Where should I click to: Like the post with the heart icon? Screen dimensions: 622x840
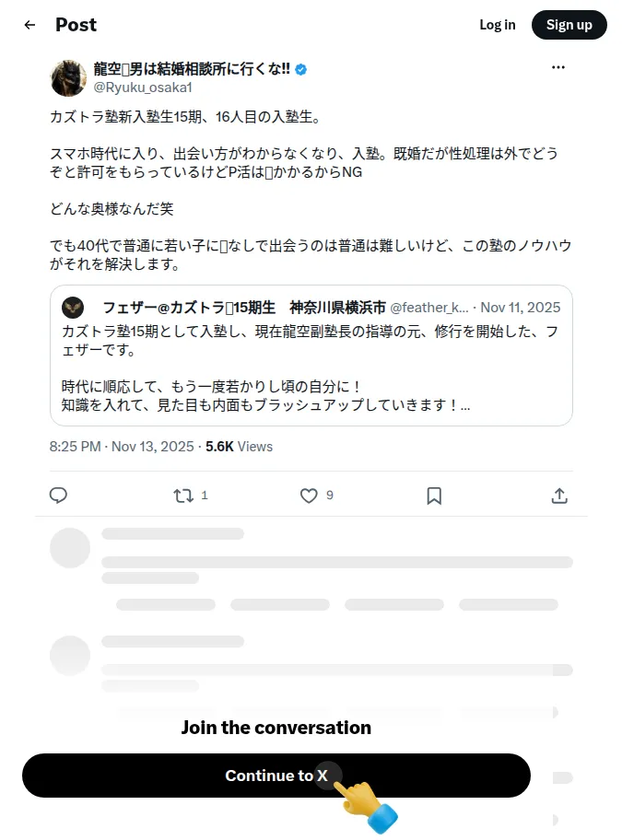pyautogui.click(x=309, y=495)
